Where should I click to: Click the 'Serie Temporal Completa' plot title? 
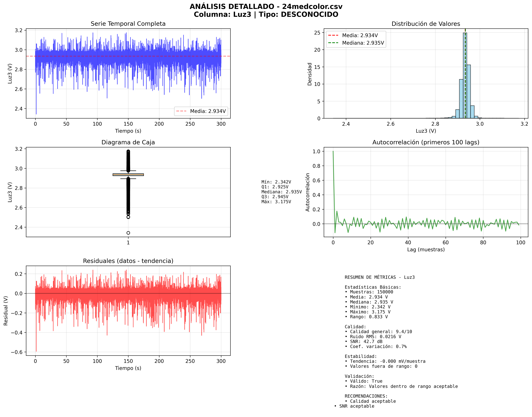pos(128,24)
